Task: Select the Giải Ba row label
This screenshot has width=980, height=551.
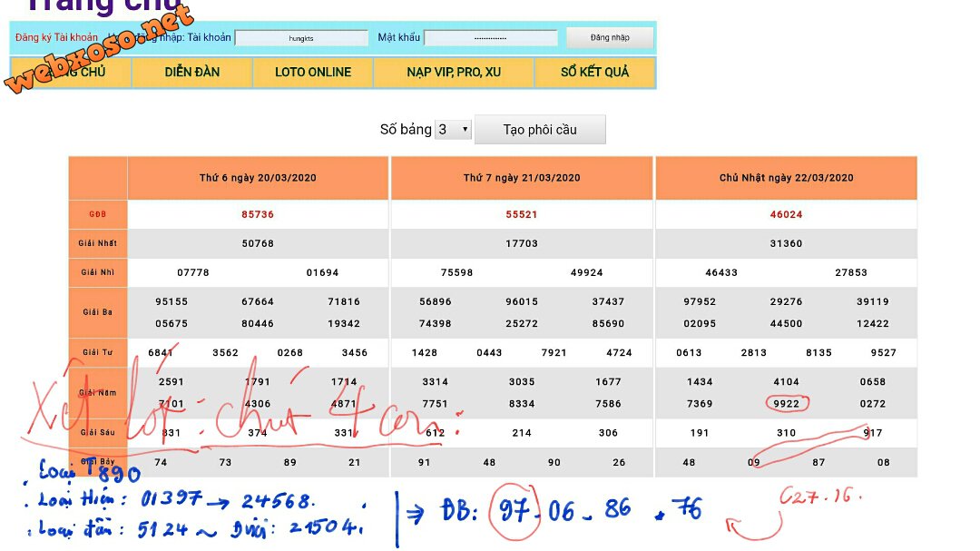Action: tap(97, 312)
